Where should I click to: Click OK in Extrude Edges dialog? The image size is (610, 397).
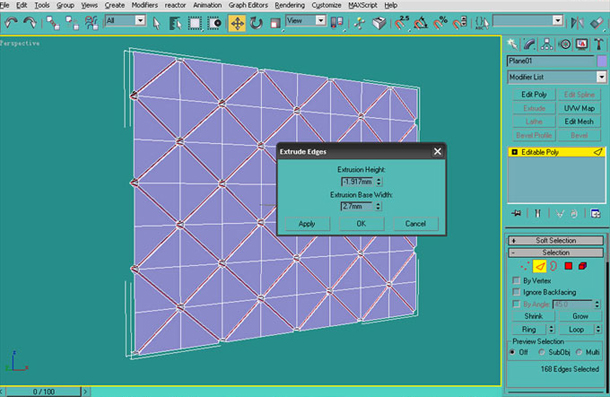coord(361,224)
